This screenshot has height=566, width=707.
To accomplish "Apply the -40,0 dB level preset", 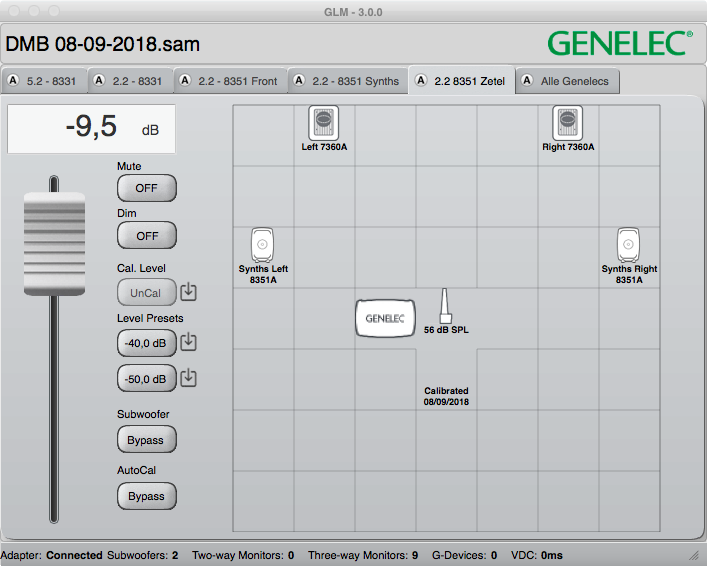I will (x=147, y=343).
